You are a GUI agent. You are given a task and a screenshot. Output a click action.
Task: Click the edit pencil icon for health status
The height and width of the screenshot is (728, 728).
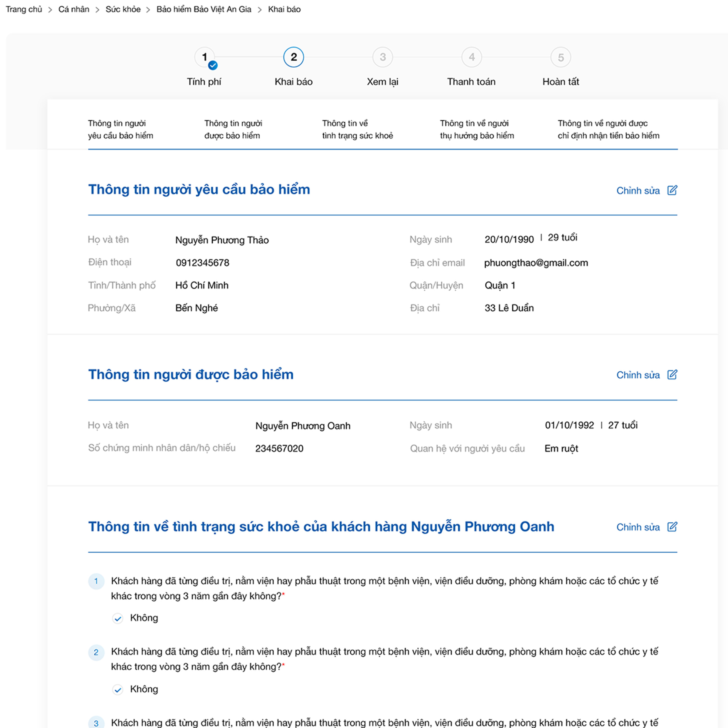coord(672,527)
